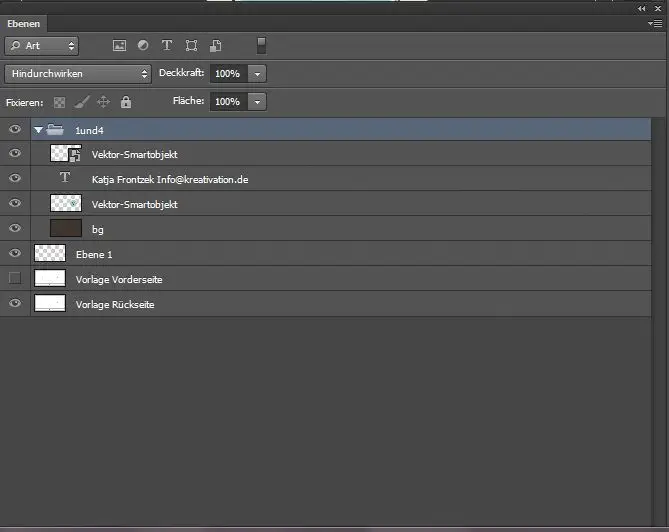Select Katja Frontzek Info@kreativation.de layer name

(x=170, y=180)
